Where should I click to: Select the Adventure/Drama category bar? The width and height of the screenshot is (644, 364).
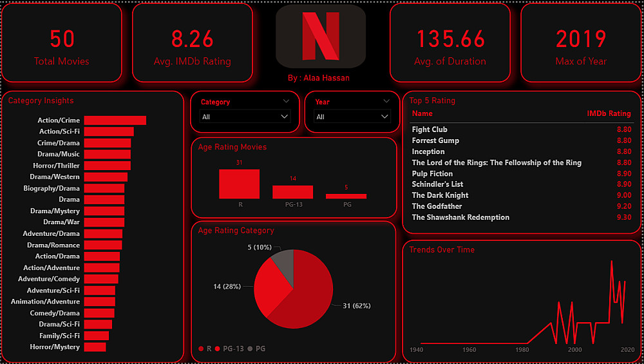(x=103, y=234)
